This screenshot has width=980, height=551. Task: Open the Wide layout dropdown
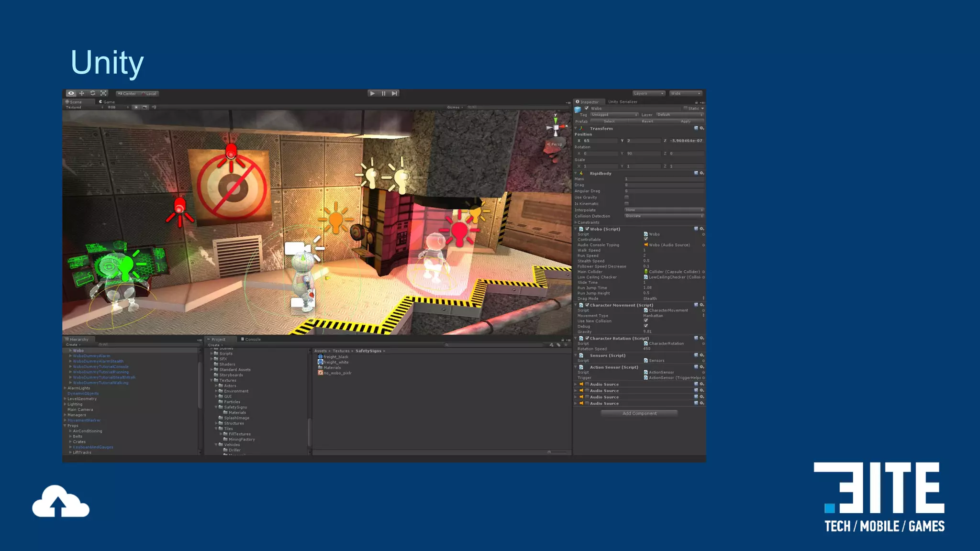[x=686, y=93]
